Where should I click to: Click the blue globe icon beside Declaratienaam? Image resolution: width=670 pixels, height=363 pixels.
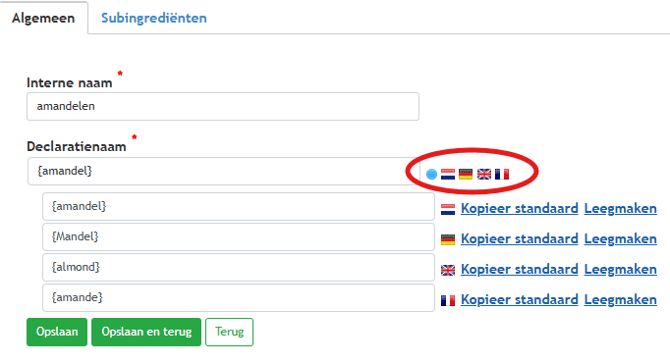432,174
